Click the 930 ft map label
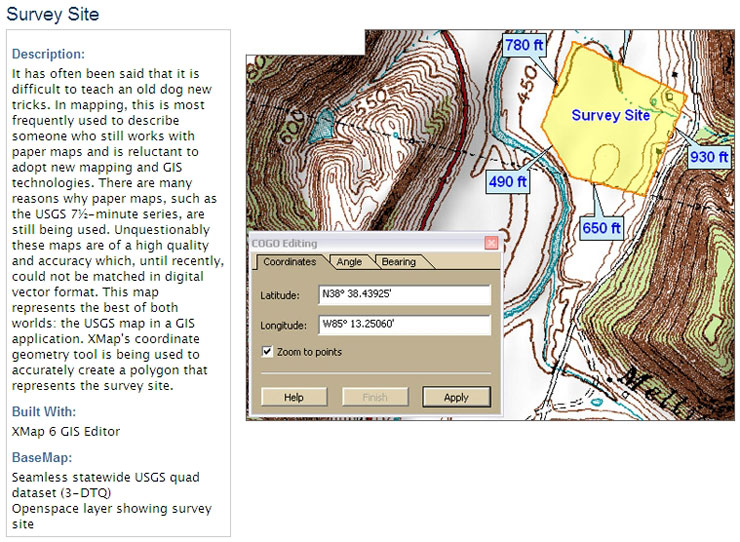This screenshot has height=542, width=740. tap(708, 157)
